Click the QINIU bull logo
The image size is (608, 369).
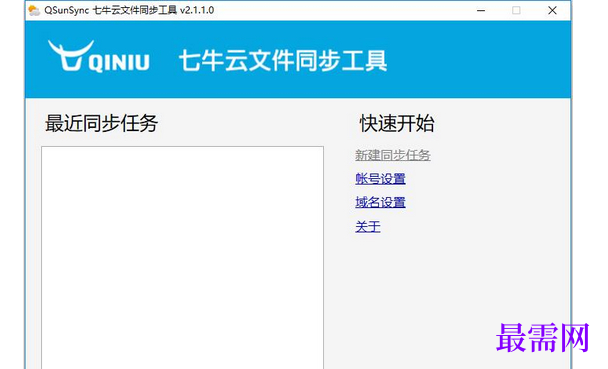click(x=98, y=57)
